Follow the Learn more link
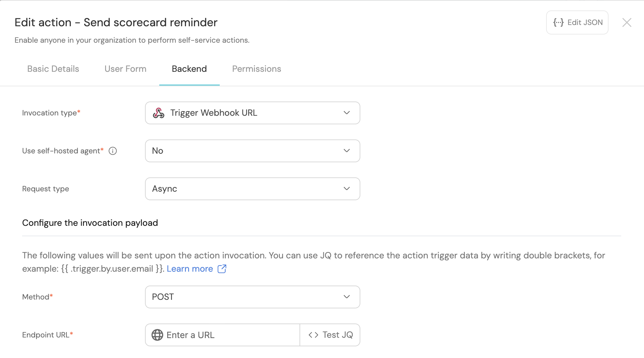The width and height of the screenshot is (644, 358). (x=190, y=269)
